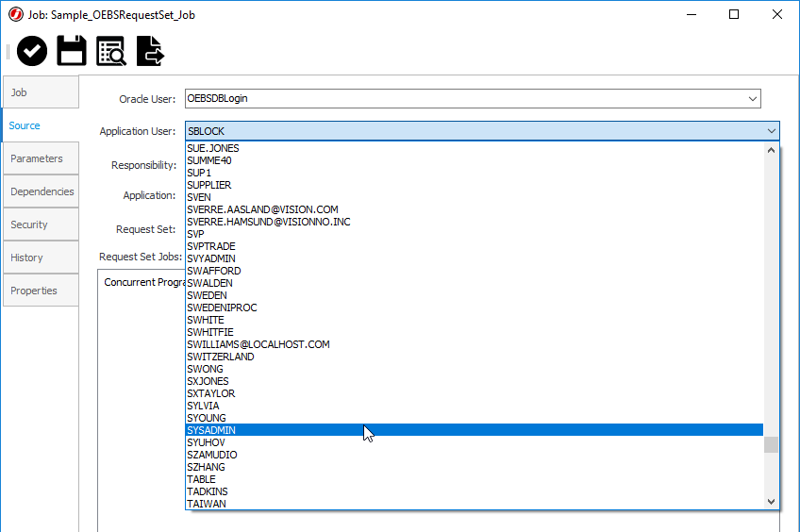
Task: Select SWONG in the user list
Action: (x=475, y=369)
